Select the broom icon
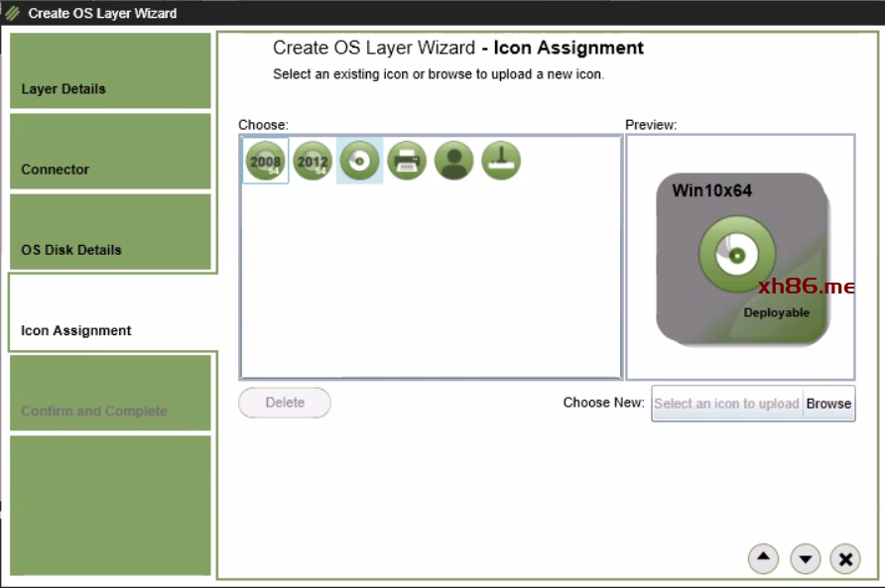Screen dimensions: 885x588 point(501,161)
